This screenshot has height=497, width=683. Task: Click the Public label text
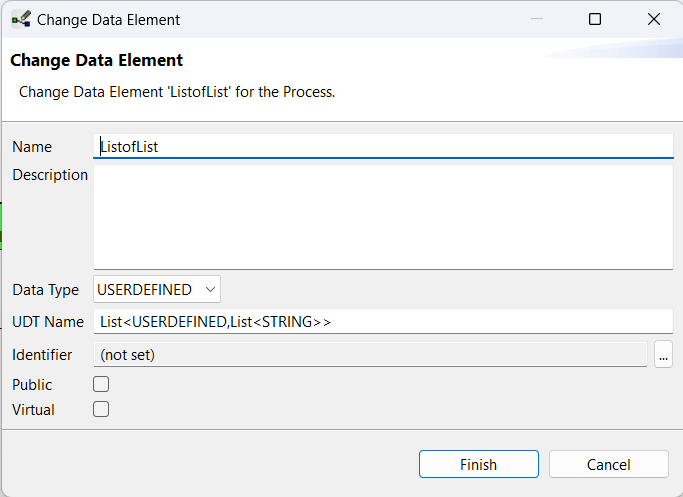pyautogui.click(x=32, y=385)
